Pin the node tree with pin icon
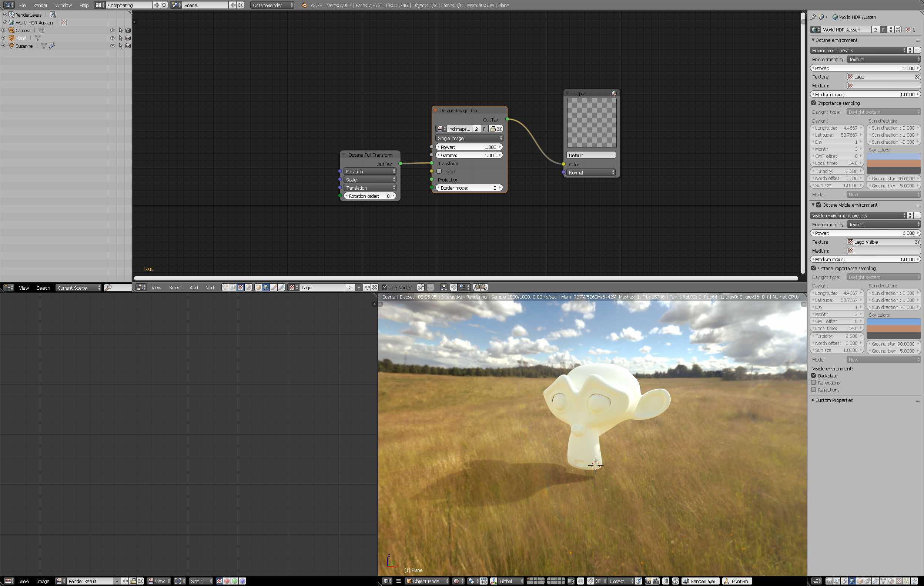The width and height of the screenshot is (924, 586). click(420, 287)
